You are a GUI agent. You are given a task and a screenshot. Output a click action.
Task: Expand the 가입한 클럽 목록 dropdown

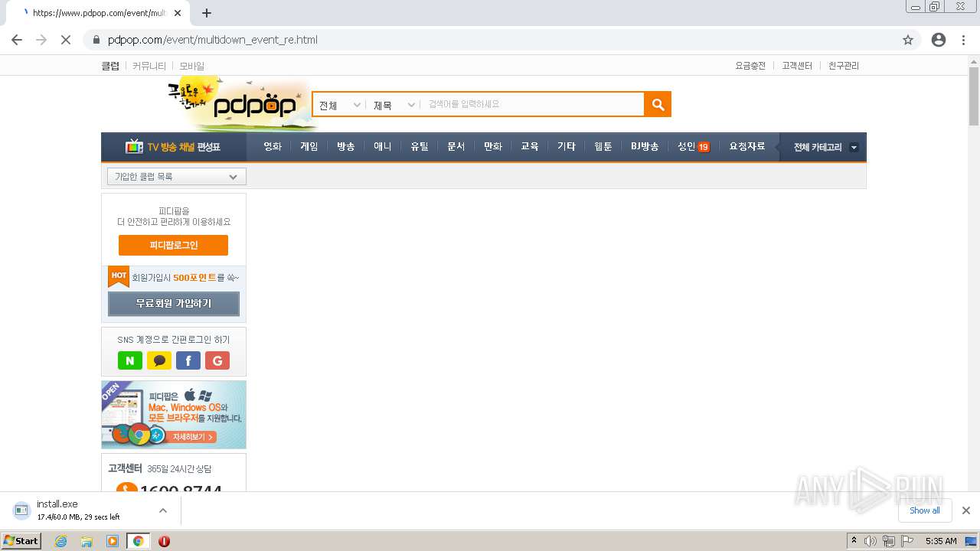(x=177, y=177)
